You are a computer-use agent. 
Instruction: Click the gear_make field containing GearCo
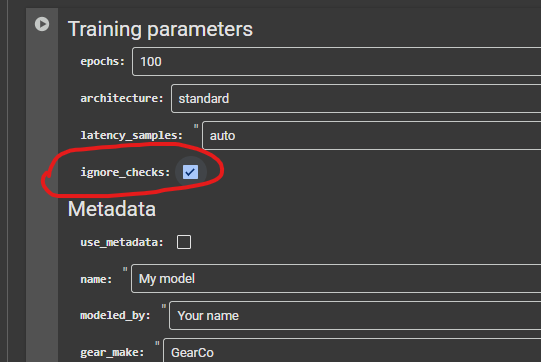pyautogui.click(x=352, y=350)
